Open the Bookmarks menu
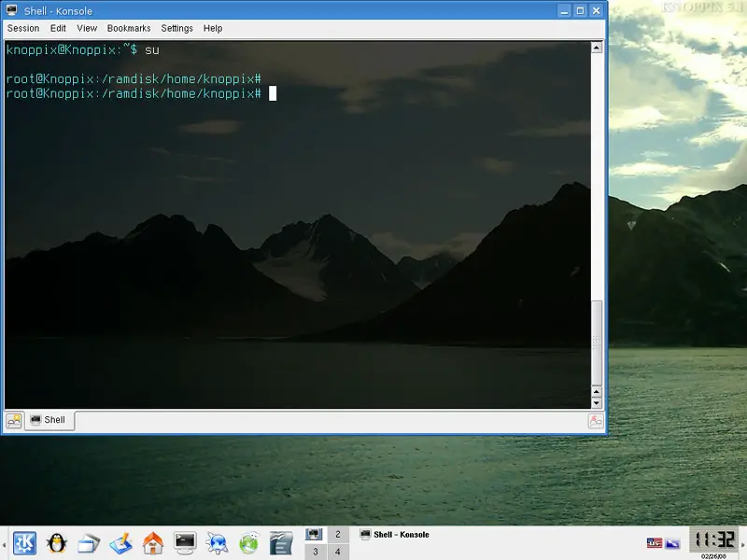 (129, 28)
